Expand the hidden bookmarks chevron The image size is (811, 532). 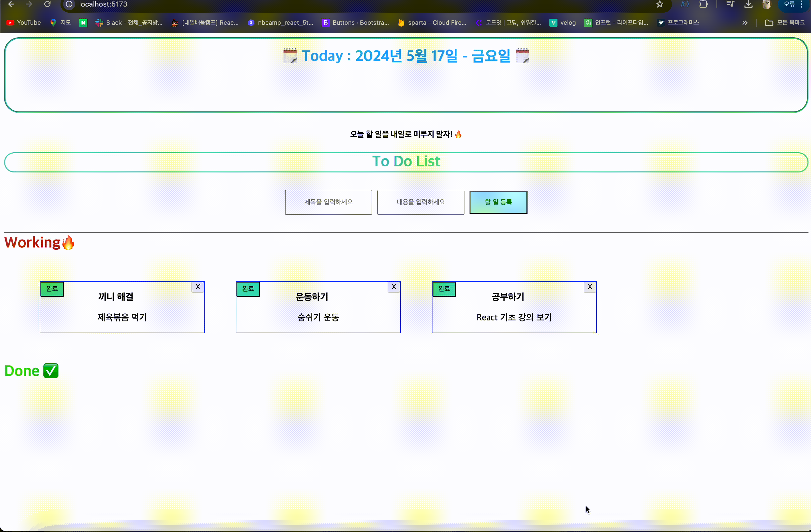coord(745,22)
